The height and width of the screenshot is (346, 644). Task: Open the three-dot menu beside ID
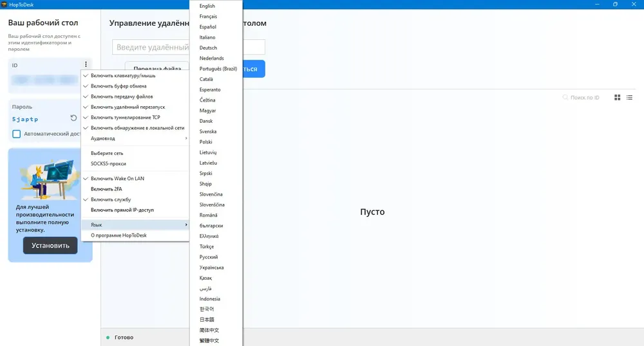tap(86, 64)
